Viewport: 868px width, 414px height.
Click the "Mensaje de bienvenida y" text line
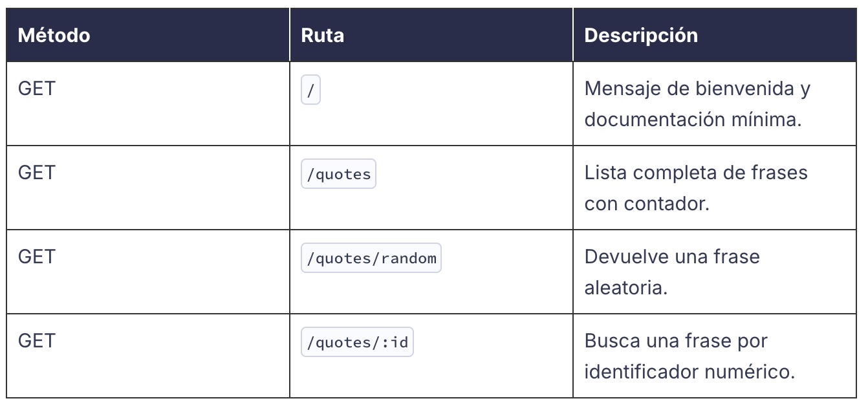coord(697,89)
